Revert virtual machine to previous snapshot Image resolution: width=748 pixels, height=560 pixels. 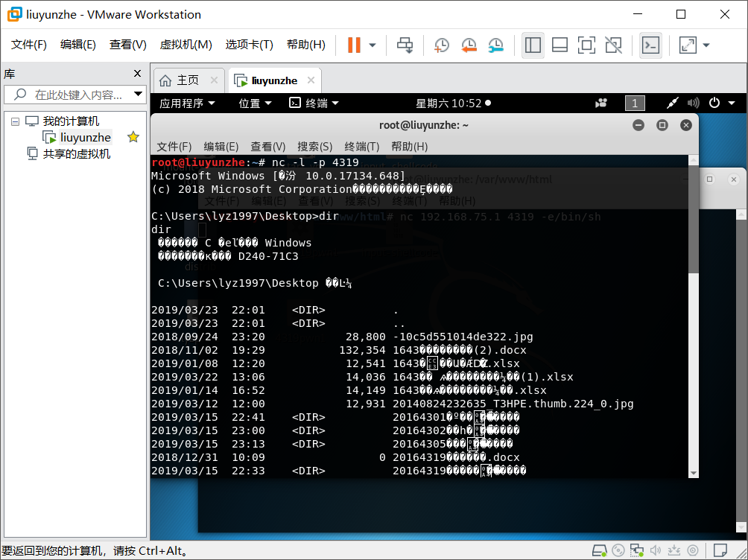pos(469,45)
